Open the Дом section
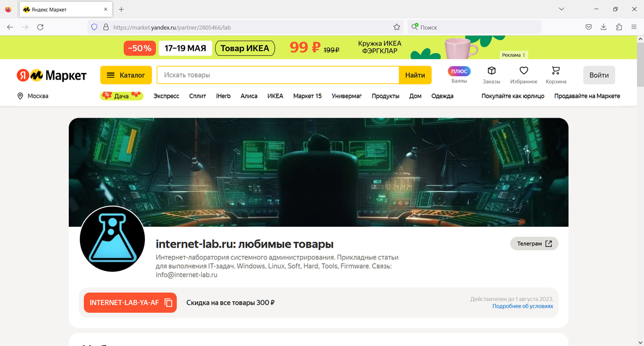644x346 pixels. [415, 96]
